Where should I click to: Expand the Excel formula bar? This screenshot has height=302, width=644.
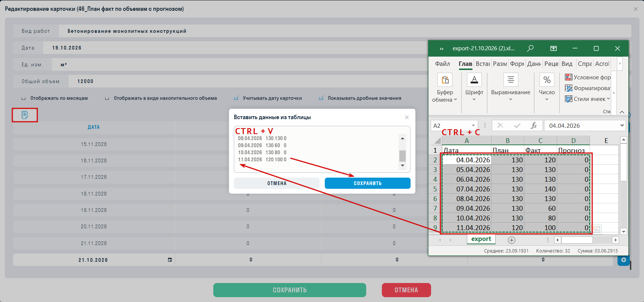[622, 125]
